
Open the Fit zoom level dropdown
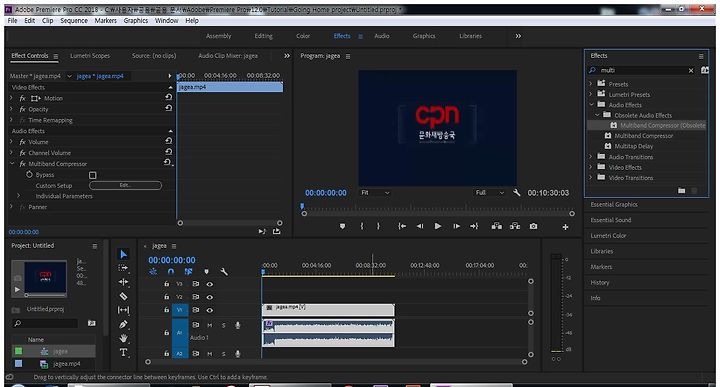point(375,193)
